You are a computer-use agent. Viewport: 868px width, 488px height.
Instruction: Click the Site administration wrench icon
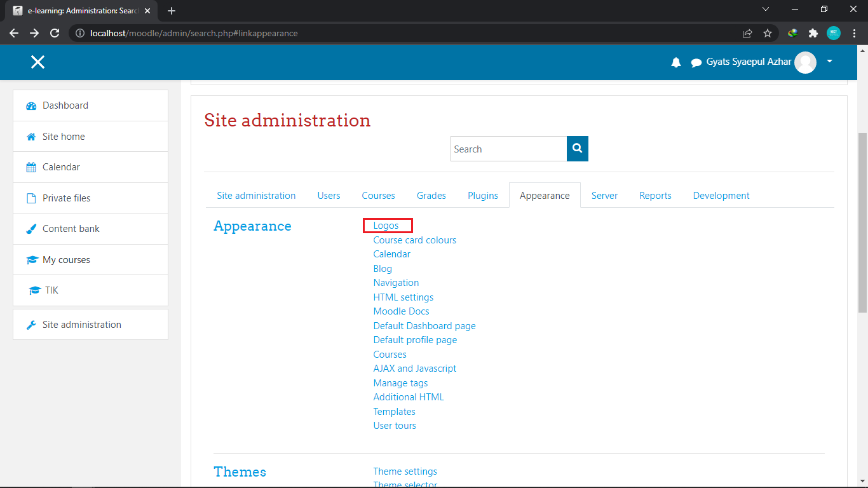[31, 325]
